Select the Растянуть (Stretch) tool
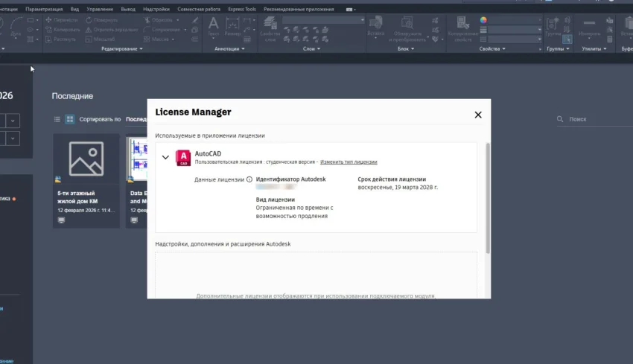The height and width of the screenshot is (364, 633). pos(60,39)
